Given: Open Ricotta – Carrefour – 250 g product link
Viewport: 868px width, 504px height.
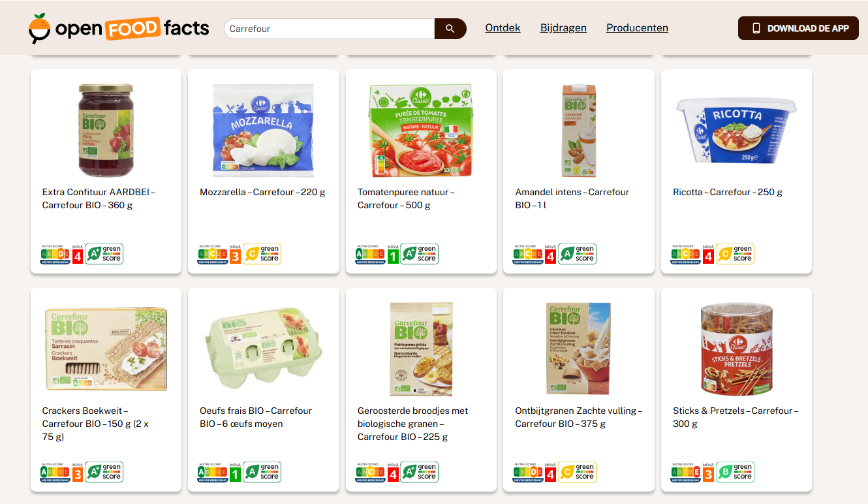Looking at the screenshot, I should pos(728,192).
